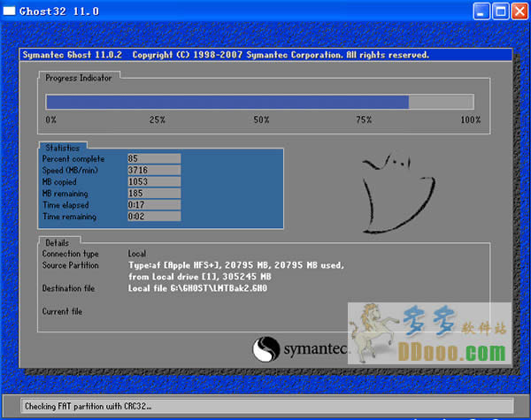Minimize the Ghost32 window
Image resolution: width=531 pixels, height=420 pixels.
(480, 11)
